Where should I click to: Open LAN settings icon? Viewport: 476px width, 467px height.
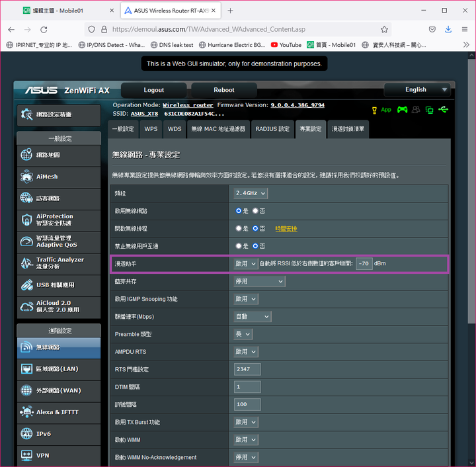point(26,369)
